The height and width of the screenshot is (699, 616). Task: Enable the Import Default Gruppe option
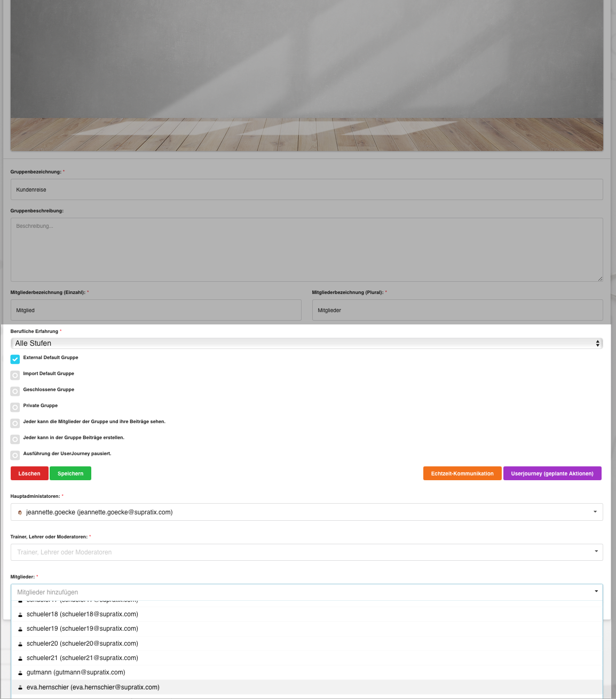pyautogui.click(x=15, y=375)
